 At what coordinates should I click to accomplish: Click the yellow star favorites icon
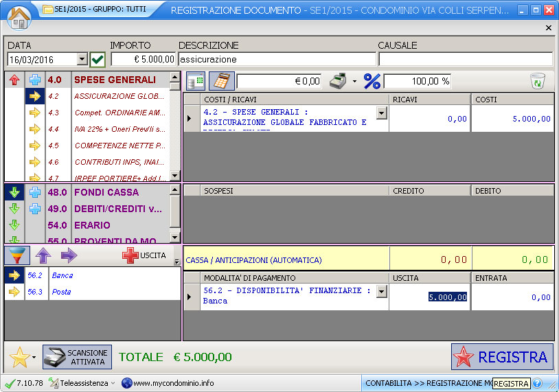point(19,357)
